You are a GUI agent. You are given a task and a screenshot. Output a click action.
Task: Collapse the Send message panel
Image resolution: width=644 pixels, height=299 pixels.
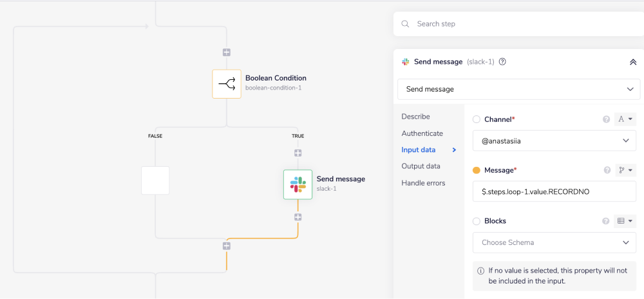pyautogui.click(x=632, y=62)
